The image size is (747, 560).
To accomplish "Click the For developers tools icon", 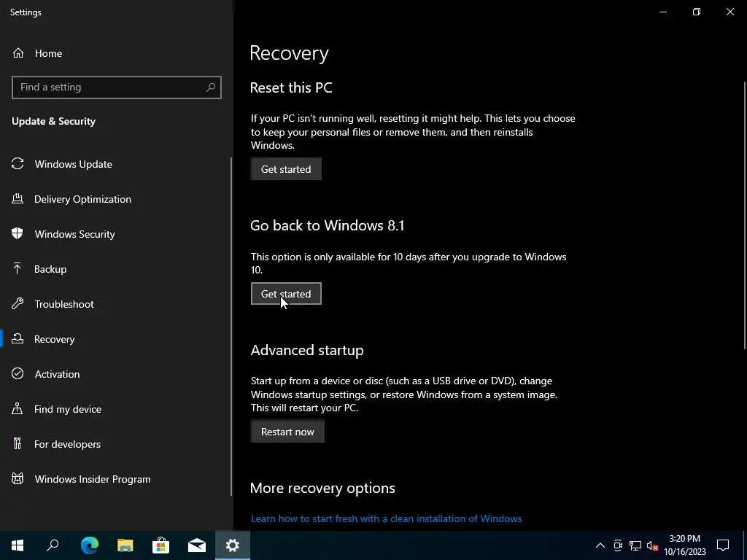I will coord(18,444).
